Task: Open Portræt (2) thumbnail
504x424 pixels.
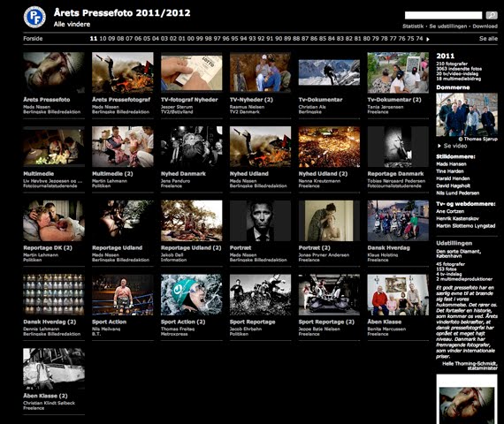Action: pos(329,221)
